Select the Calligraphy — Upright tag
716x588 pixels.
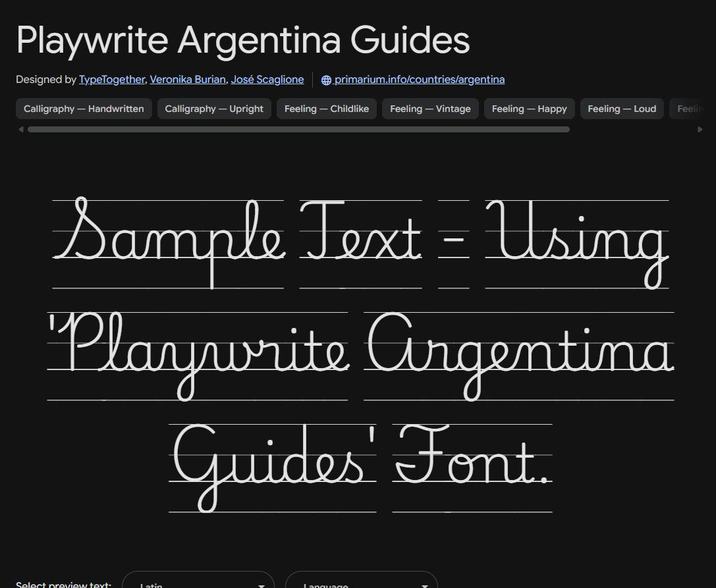(x=214, y=109)
